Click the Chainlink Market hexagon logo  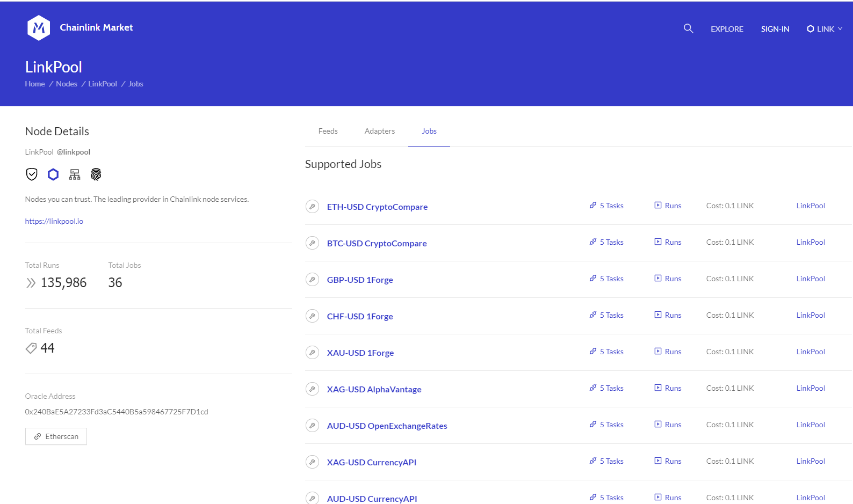coord(39,28)
